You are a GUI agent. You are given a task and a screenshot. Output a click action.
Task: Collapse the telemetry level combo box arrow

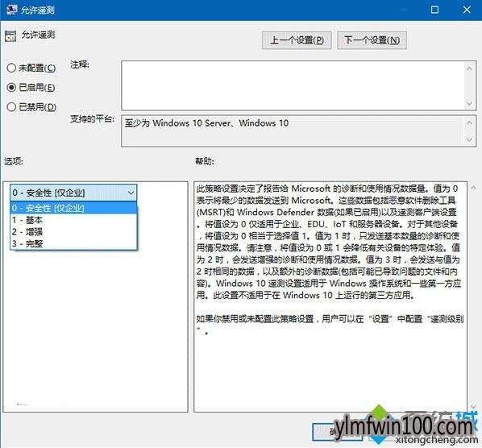[x=131, y=193]
